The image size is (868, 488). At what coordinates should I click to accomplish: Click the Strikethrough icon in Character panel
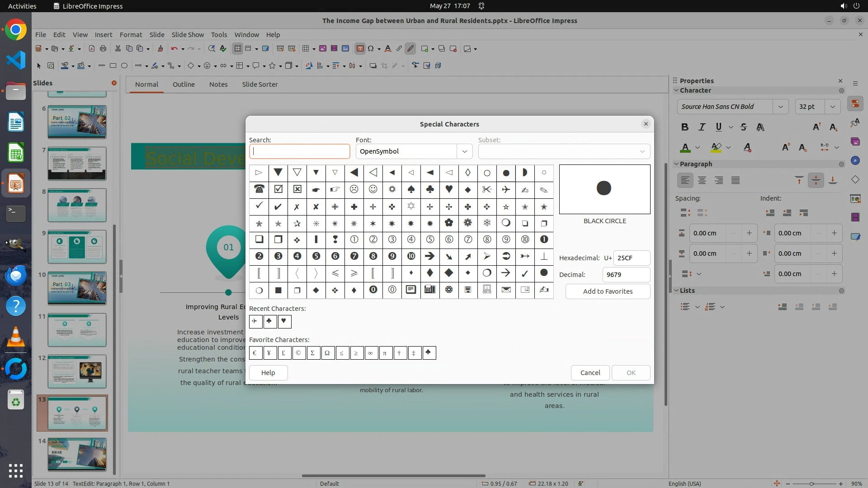744,127
